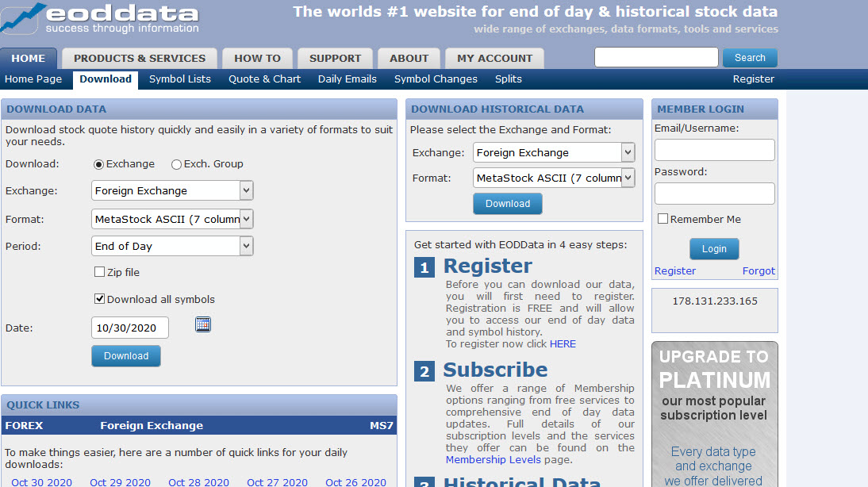Click the HERE registration link
868x487 pixels.
tap(563, 343)
